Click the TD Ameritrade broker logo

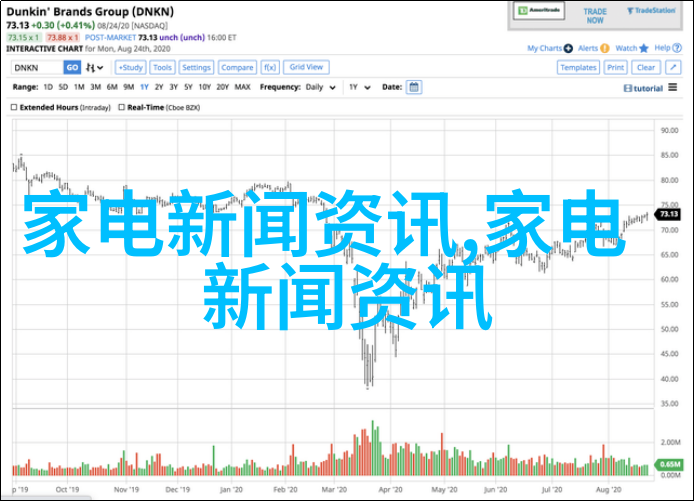pyautogui.click(x=539, y=11)
